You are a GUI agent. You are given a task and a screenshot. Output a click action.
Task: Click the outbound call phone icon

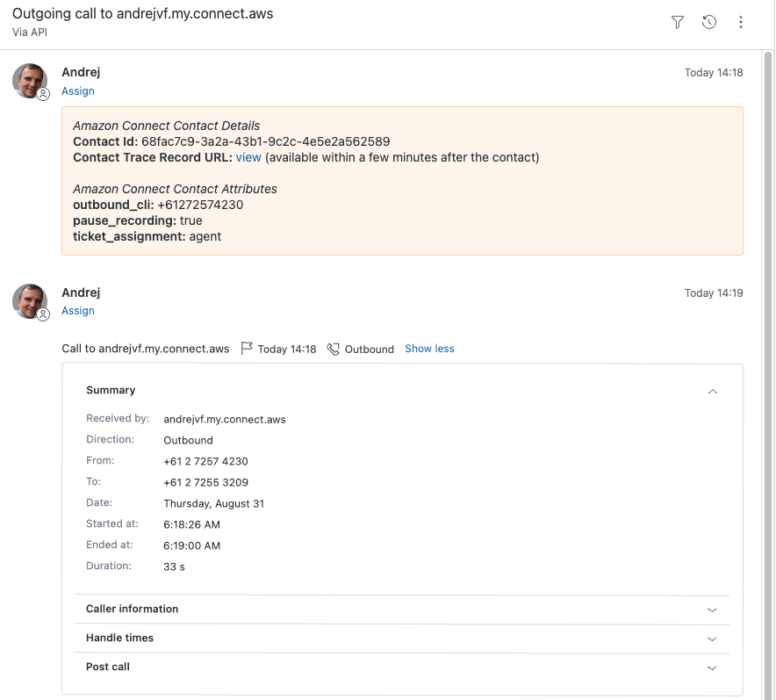click(x=334, y=349)
